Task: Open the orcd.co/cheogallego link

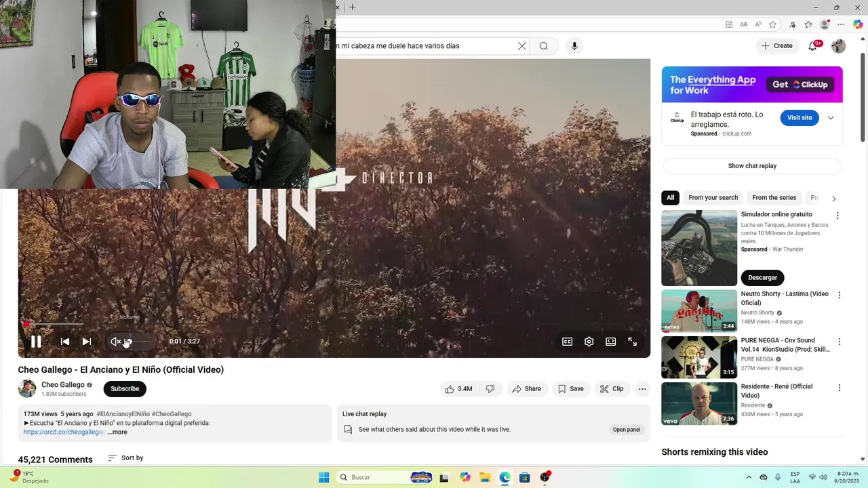Action: [x=64, y=432]
